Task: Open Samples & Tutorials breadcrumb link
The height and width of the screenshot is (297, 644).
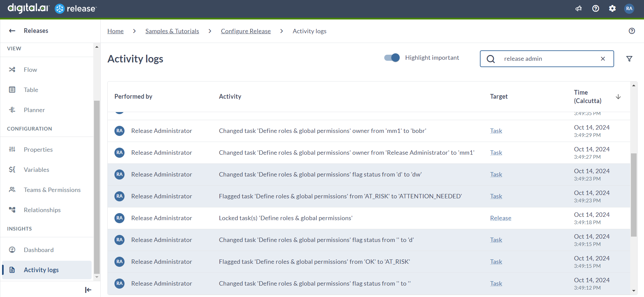Action: point(172,31)
